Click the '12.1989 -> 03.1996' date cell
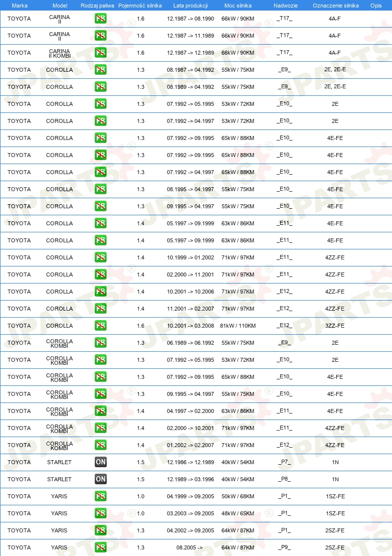This screenshot has height=556, width=392. tap(190, 479)
